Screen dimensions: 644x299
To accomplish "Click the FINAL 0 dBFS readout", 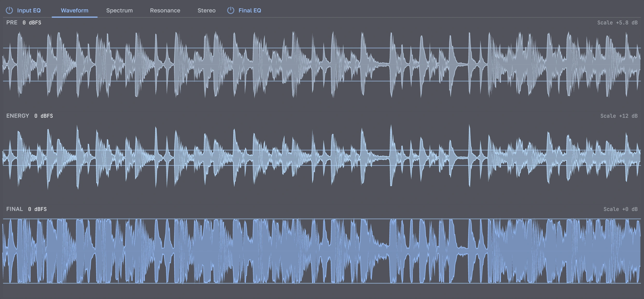I will (37, 209).
